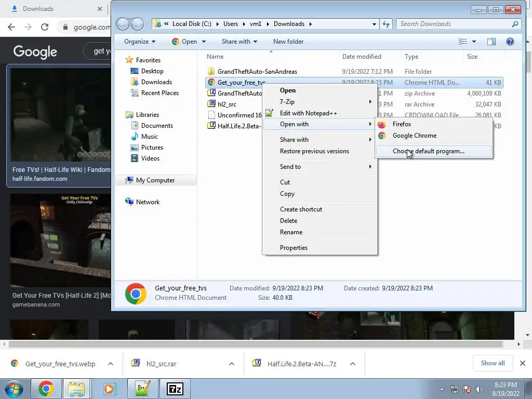This screenshot has width=532, height=399.
Task: Click the Windows Start button
Action: (x=14, y=389)
